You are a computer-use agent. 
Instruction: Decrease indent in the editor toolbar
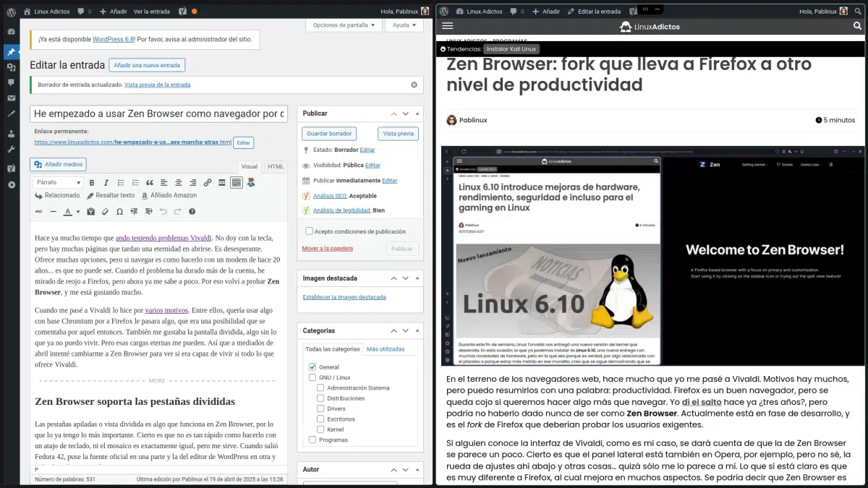(134, 212)
